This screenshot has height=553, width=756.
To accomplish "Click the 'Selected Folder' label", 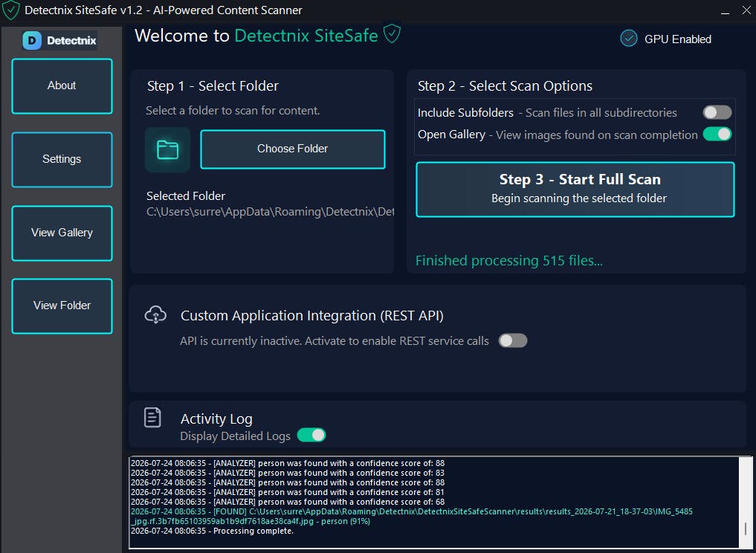I will pos(186,195).
